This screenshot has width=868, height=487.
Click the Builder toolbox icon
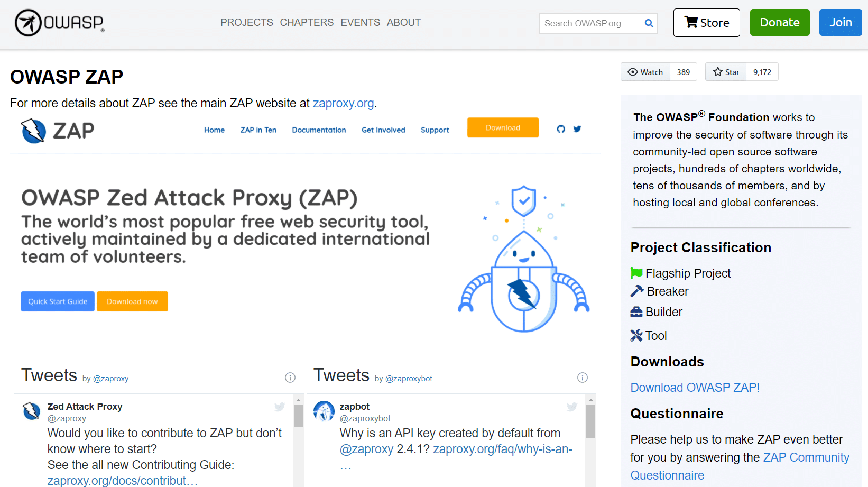(636, 312)
